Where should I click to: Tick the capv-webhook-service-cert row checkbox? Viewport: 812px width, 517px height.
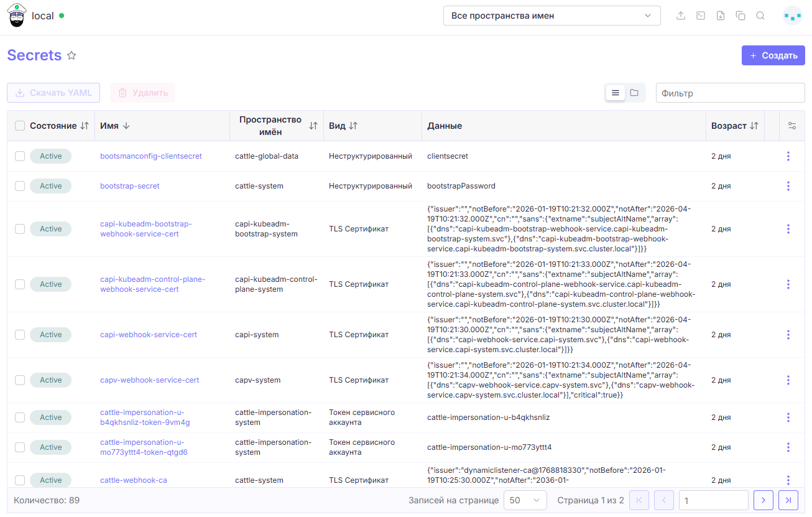coord(20,380)
